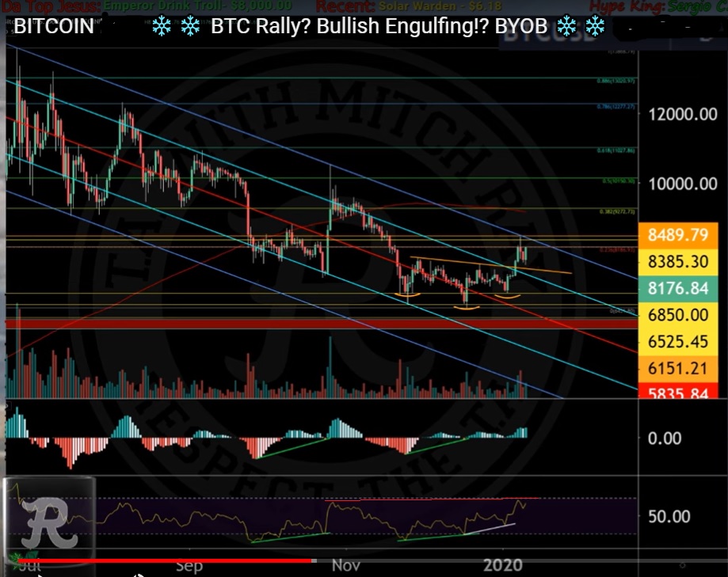
Task: Click the 10000.00 price axis value
Action: coord(683,184)
